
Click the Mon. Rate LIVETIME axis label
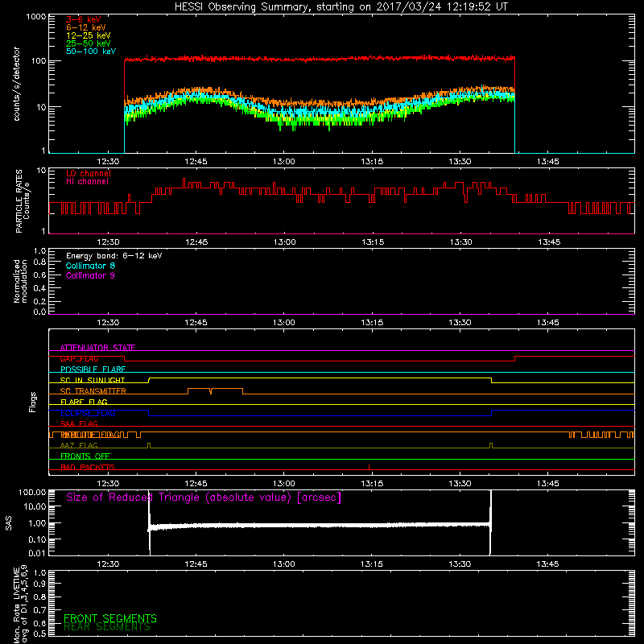[21, 604]
